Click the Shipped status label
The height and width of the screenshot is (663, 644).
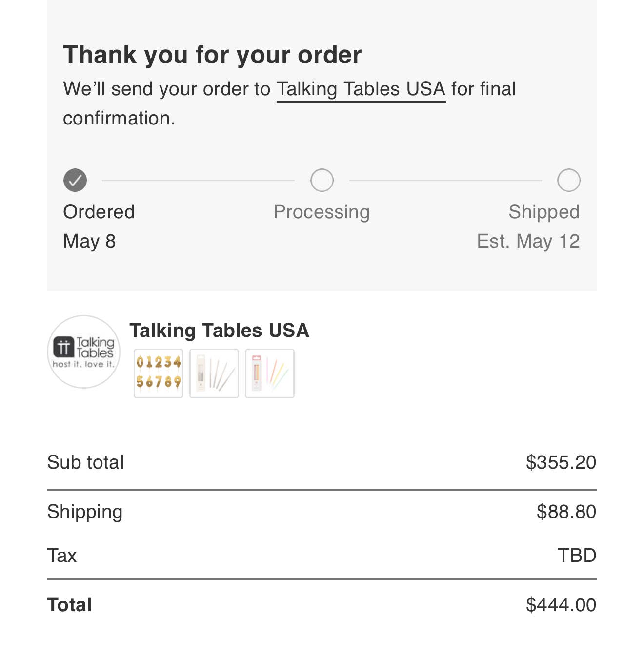pyautogui.click(x=543, y=212)
